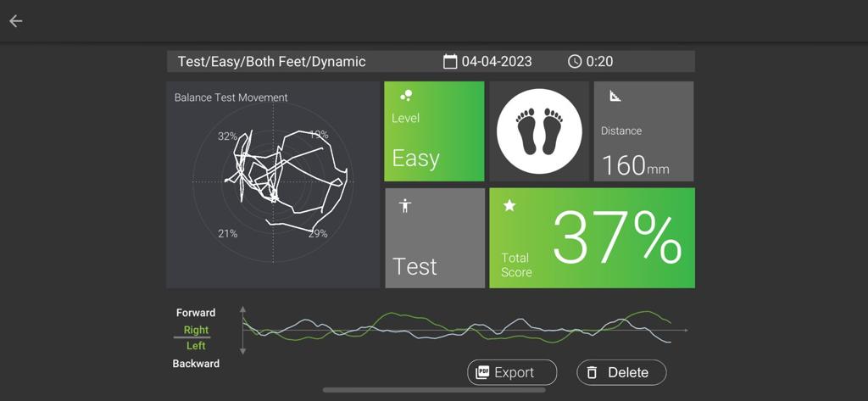Click the Test mode tile label
This screenshot has width=868, height=401.
point(415,266)
